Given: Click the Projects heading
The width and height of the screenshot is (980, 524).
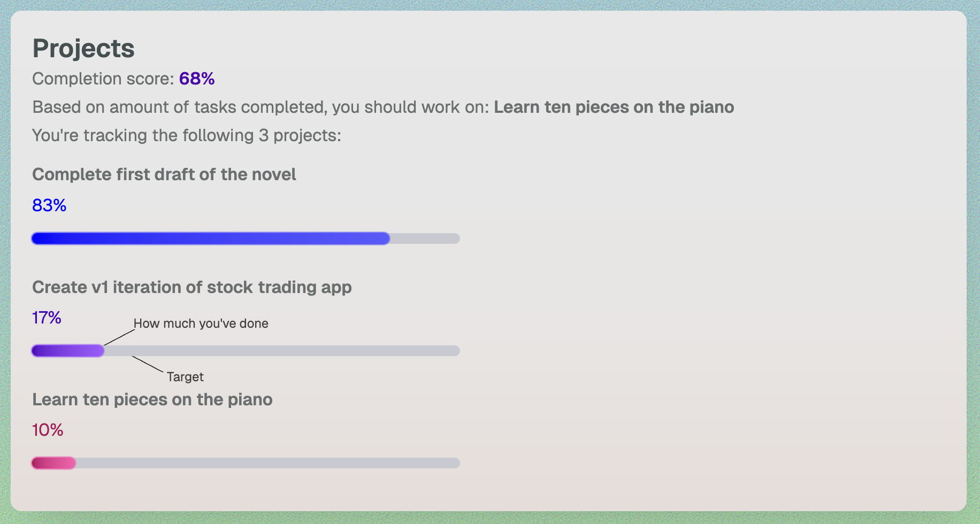Looking at the screenshot, I should click(x=83, y=49).
